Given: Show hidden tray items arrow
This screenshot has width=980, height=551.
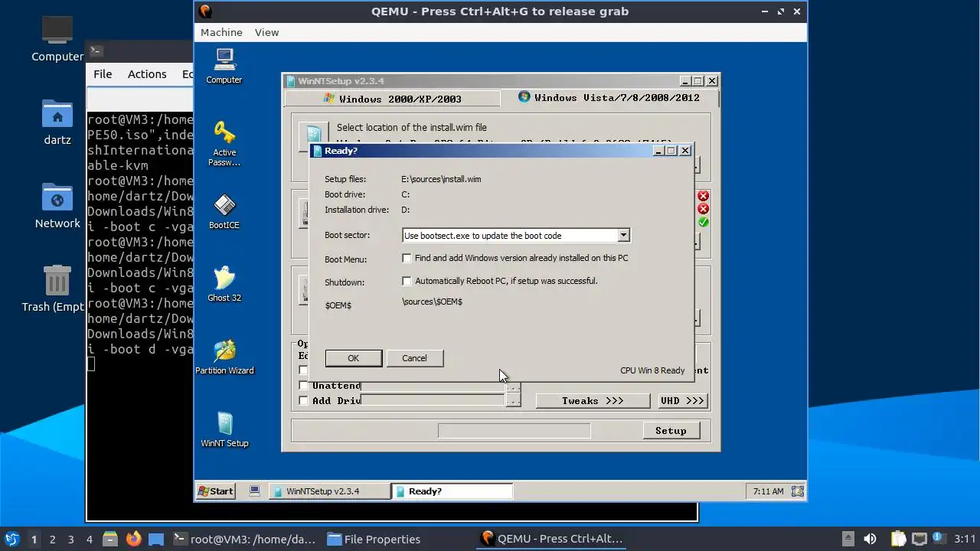Looking at the screenshot, I should [x=848, y=539].
